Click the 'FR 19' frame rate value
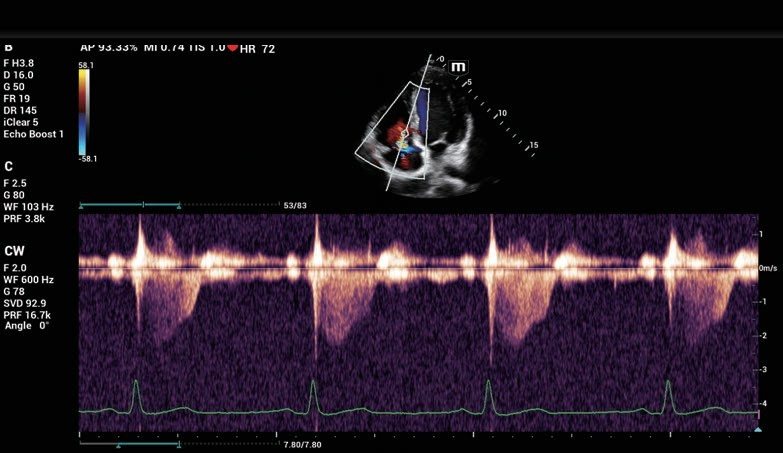The image size is (783, 453). point(16,98)
